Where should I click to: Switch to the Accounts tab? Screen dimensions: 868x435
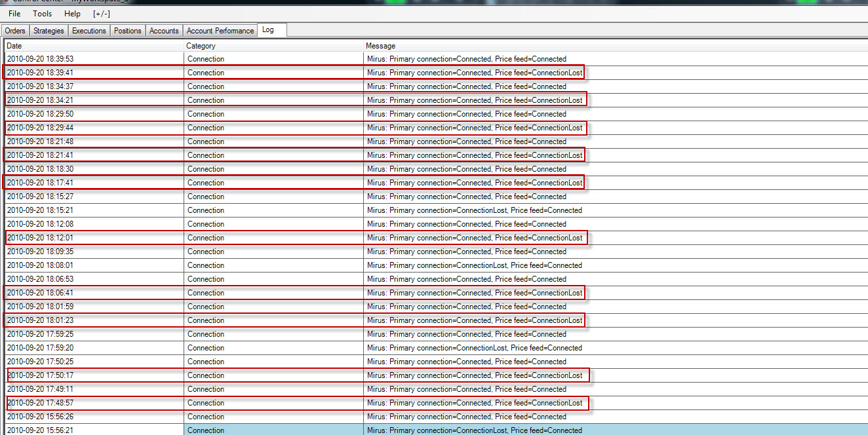pyautogui.click(x=164, y=31)
